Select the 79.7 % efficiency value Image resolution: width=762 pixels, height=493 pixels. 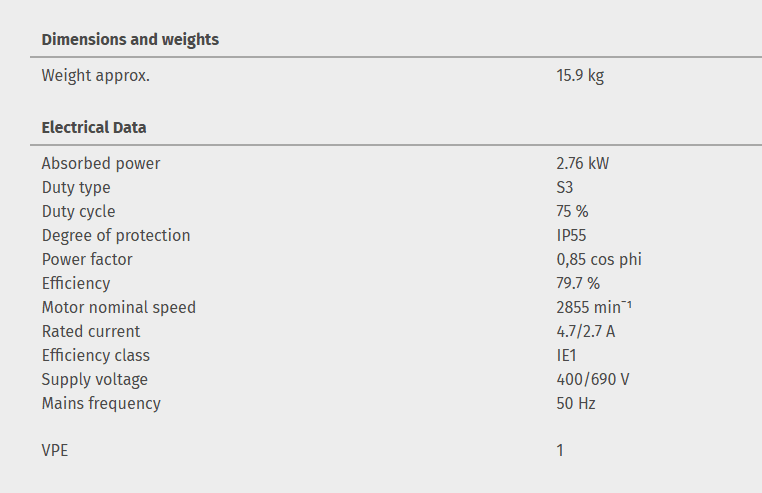(578, 283)
